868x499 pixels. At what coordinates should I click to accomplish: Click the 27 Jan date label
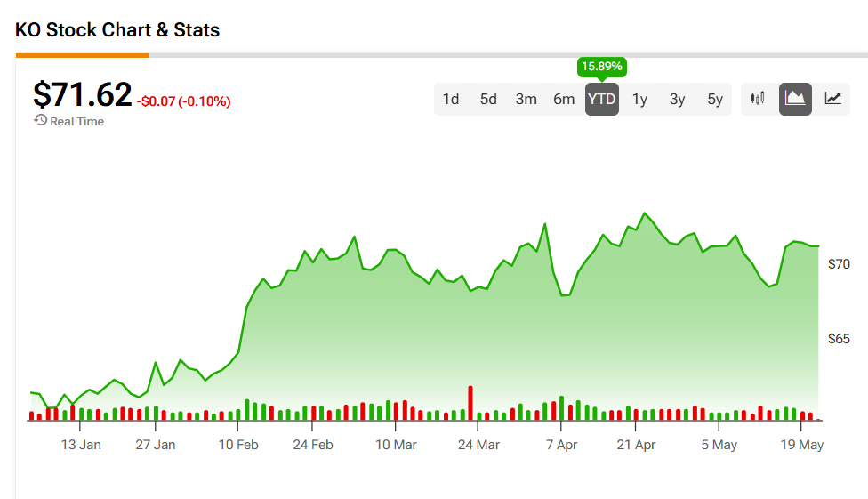click(x=156, y=445)
